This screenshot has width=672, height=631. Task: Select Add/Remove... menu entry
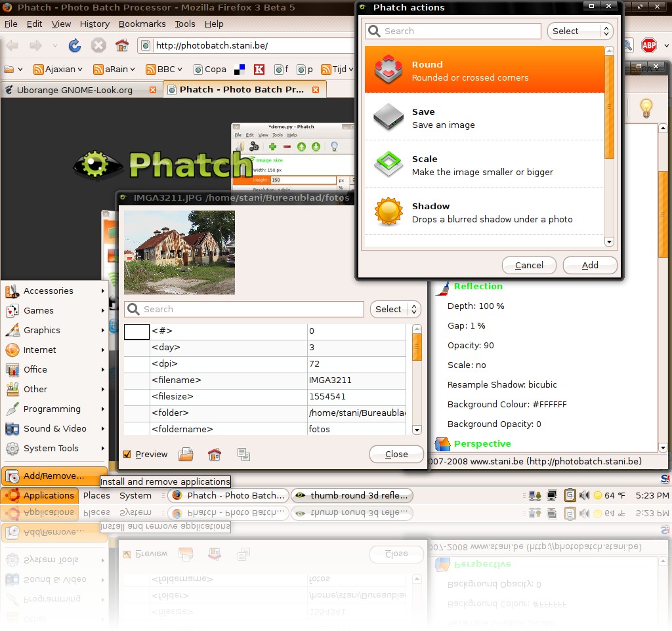tap(54, 476)
